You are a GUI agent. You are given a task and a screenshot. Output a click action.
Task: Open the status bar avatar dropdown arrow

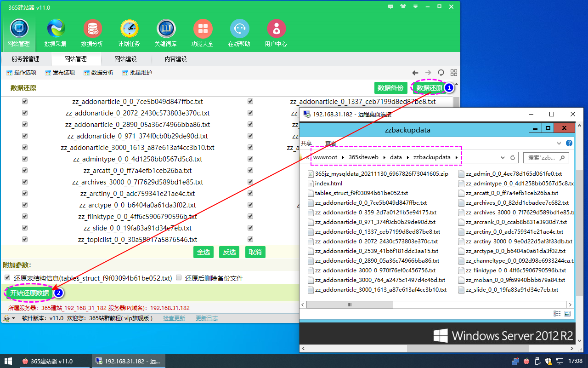[x=14, y=318]
